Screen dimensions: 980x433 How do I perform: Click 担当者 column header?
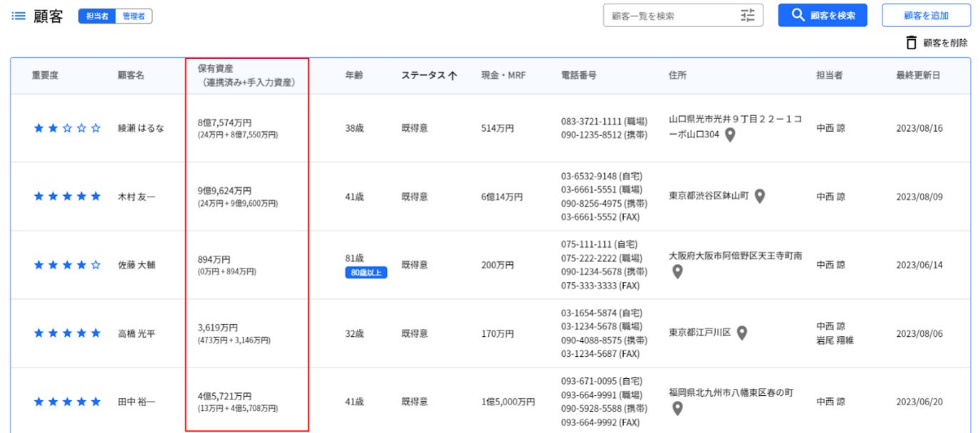click(830, 75)
